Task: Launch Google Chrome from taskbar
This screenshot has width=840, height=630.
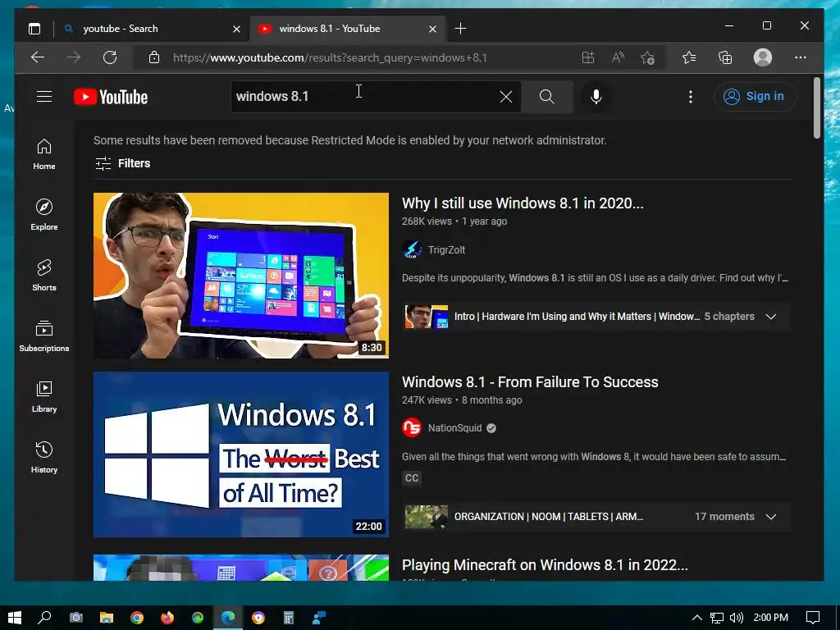Action: 137,618
